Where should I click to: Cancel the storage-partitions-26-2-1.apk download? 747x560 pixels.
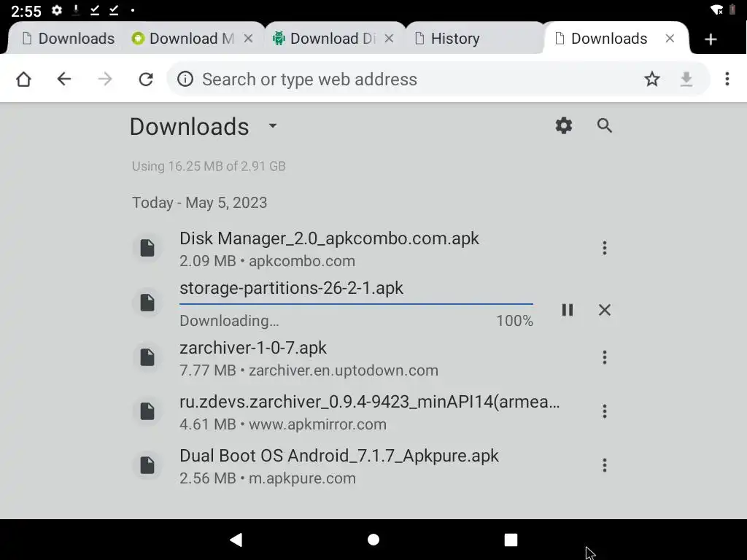605,310
